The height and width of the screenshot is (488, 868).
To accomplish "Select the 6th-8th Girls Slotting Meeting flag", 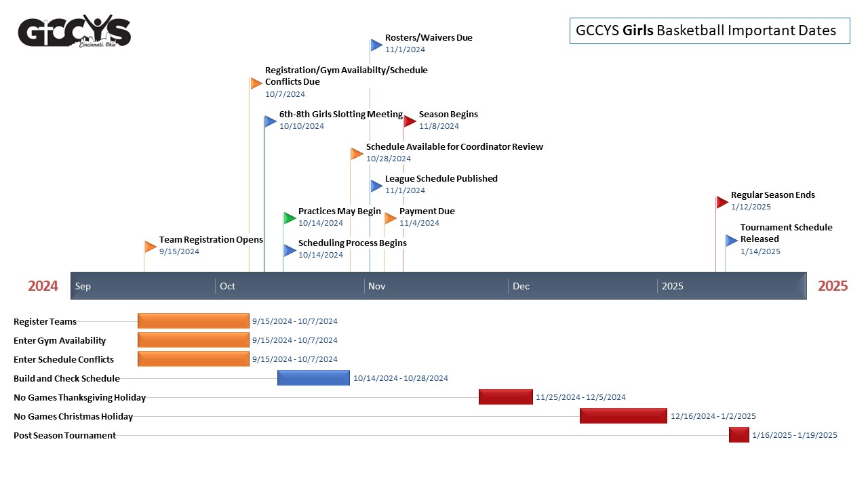I will coord(271,121).
